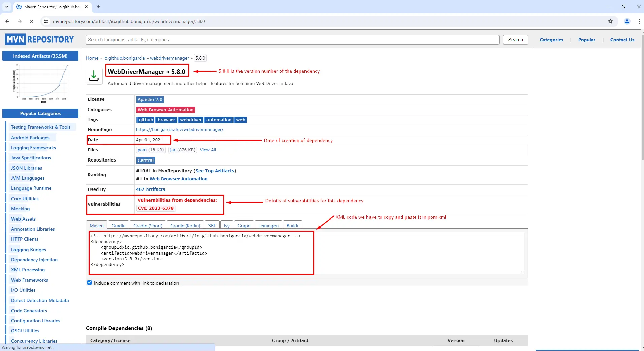Viewport: 644px width, 351px height.
Task: Open Mocking category
Action: coord(20,209)
